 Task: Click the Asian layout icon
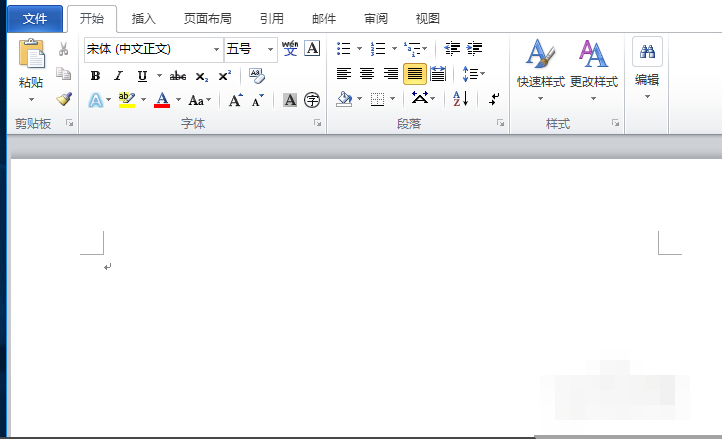(420, 98)
